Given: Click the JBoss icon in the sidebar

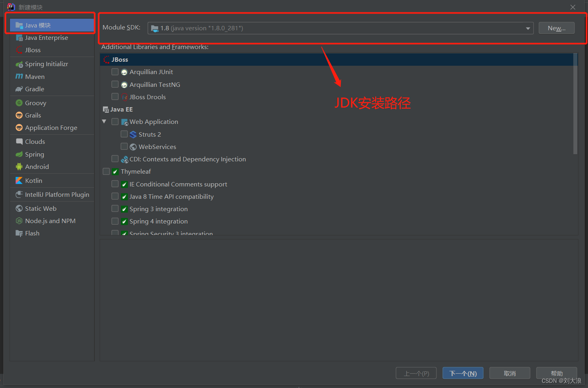Looking at the screenshot, I should point(19,50).
